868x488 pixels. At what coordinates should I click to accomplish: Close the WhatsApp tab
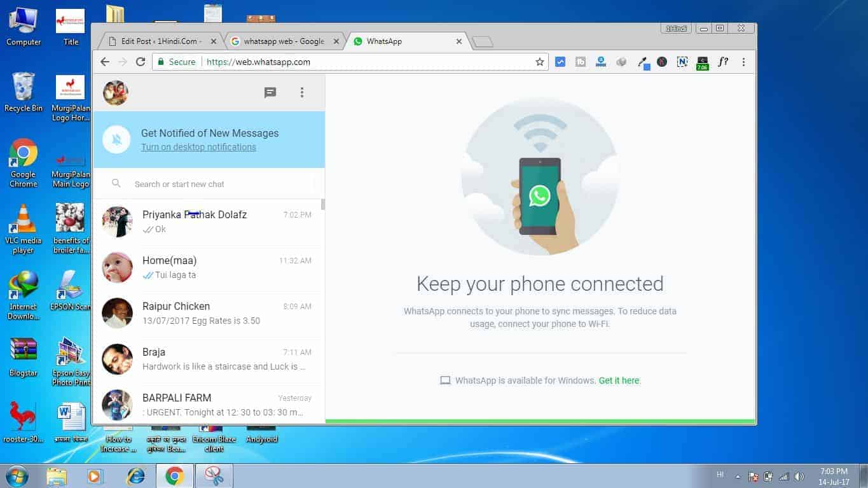click(459, 41)
